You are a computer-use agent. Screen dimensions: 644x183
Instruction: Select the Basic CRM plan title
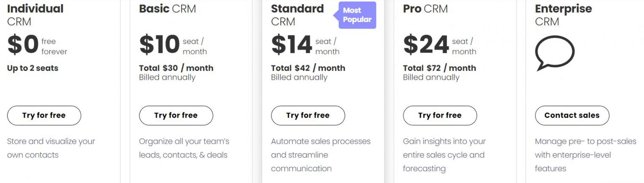(x=167, y=9)
